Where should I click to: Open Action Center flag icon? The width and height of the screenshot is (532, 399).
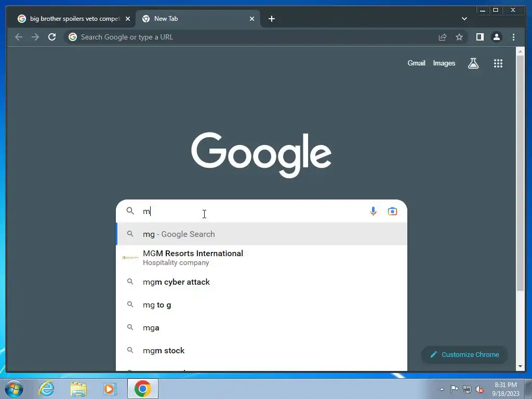click(454, 389)
